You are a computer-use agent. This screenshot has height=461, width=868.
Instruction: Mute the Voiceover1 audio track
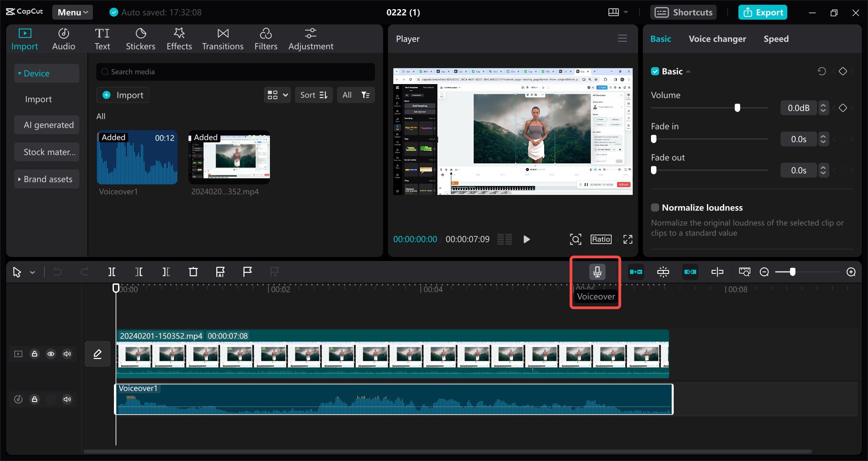point(67,399)
